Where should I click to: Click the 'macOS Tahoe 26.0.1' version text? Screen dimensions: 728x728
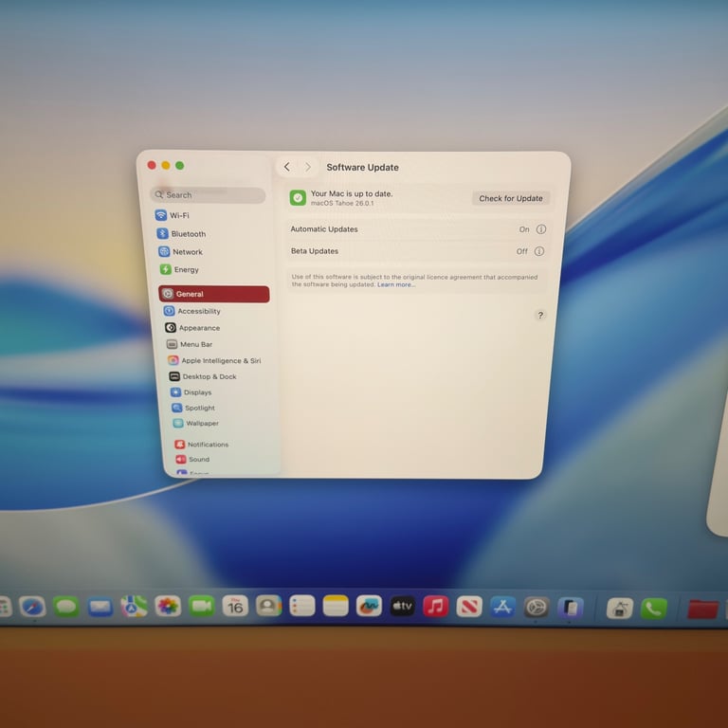[342, 203]
